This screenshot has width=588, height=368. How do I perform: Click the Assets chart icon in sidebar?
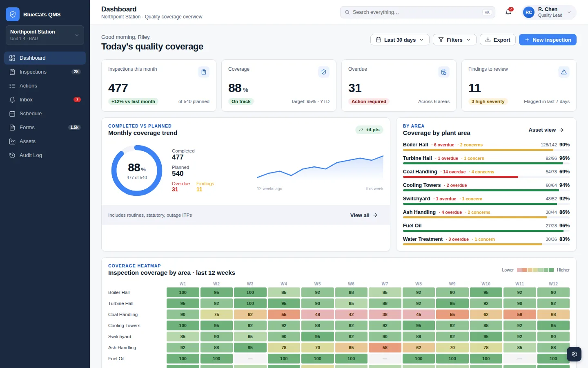(12, 141)
